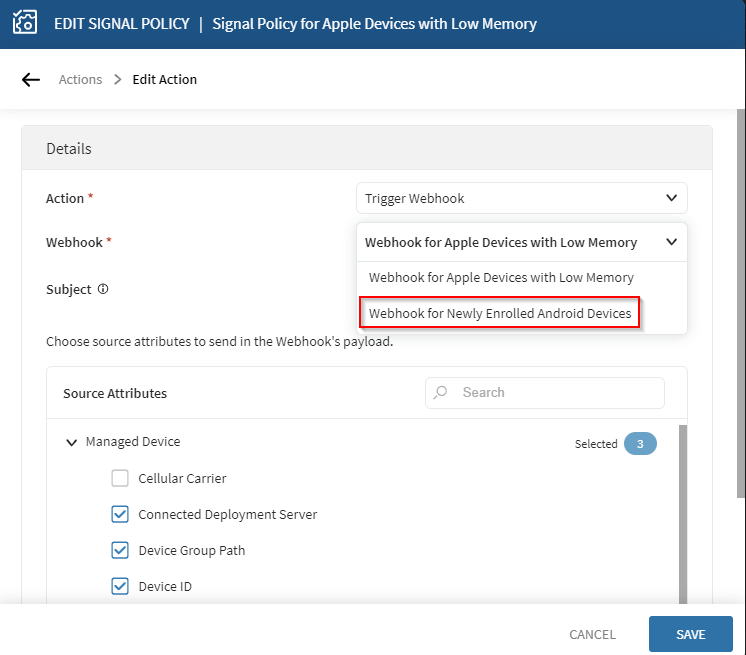Click the SAVE button
The width and height of the screenshot is (746, 655).
coord(690,634)
